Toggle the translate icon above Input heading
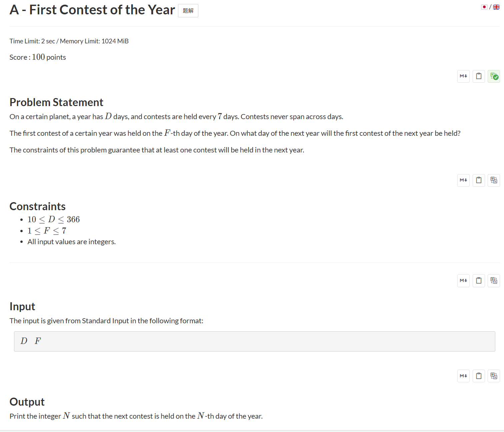The image size is (504, 432). tap(494, 281)
